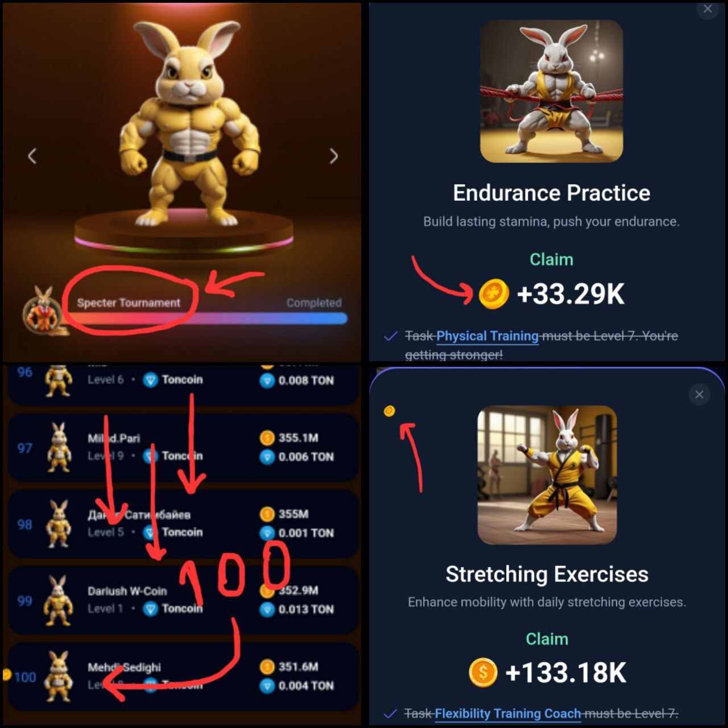
Task: Close the Stretching Exercises popup
Action: click(x=699, y=394)
